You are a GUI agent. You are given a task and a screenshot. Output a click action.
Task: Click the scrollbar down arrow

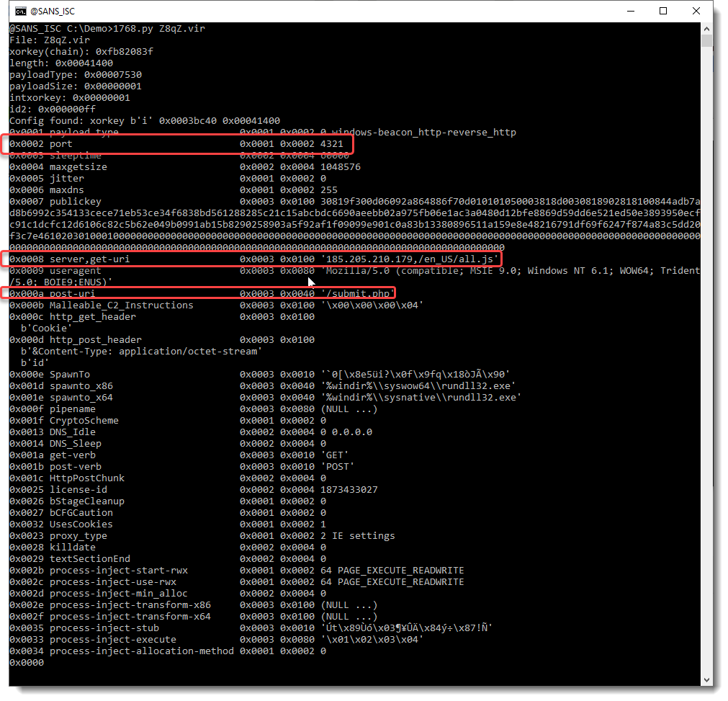(706, 680)
